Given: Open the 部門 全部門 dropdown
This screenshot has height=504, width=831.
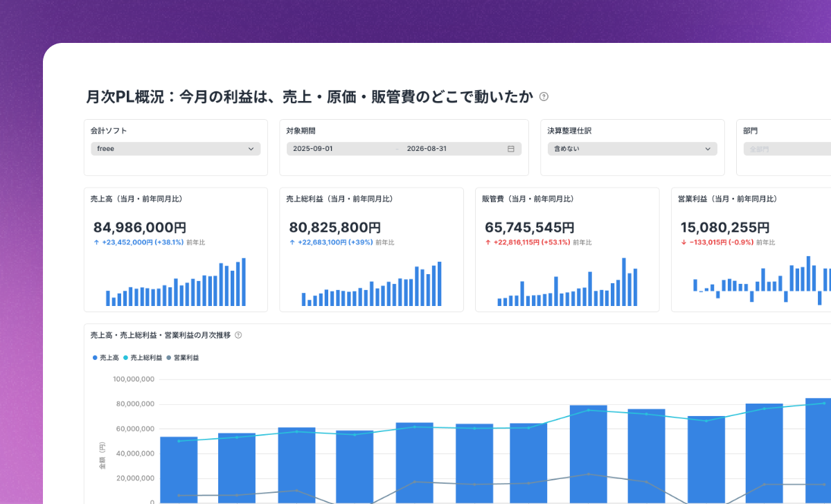Looking at the screenshot, I should [787, 149].
